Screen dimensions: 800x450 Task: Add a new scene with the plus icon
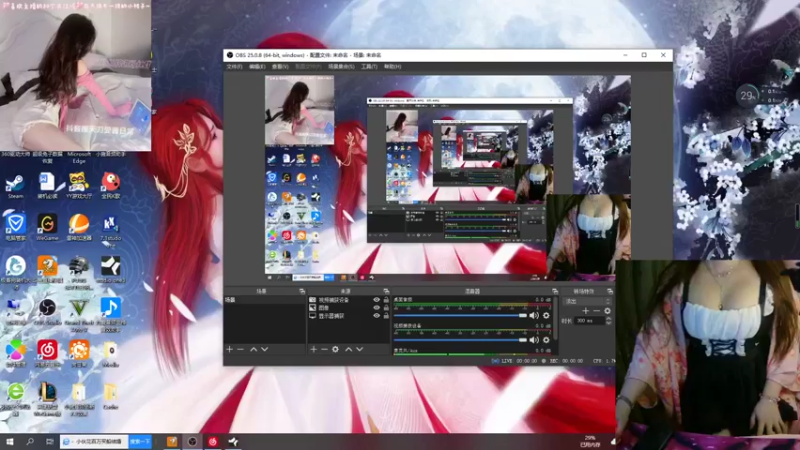(230, 349)
